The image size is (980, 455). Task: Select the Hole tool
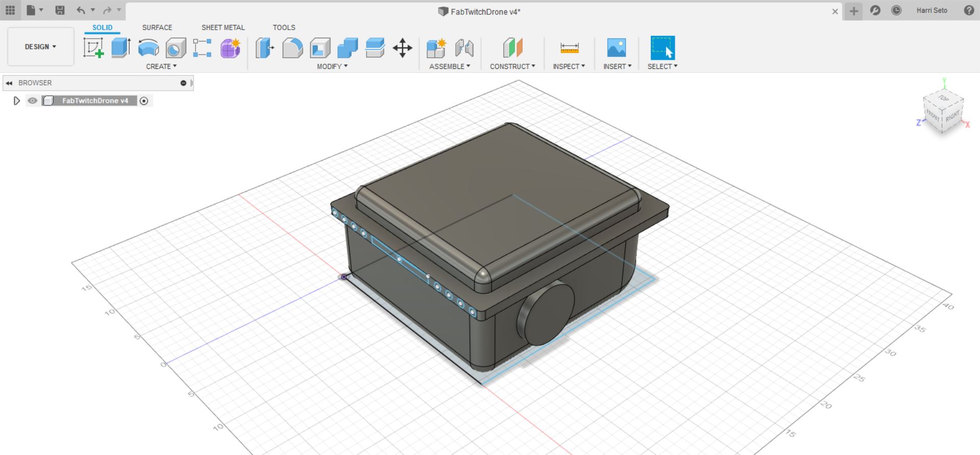[176, 48]
